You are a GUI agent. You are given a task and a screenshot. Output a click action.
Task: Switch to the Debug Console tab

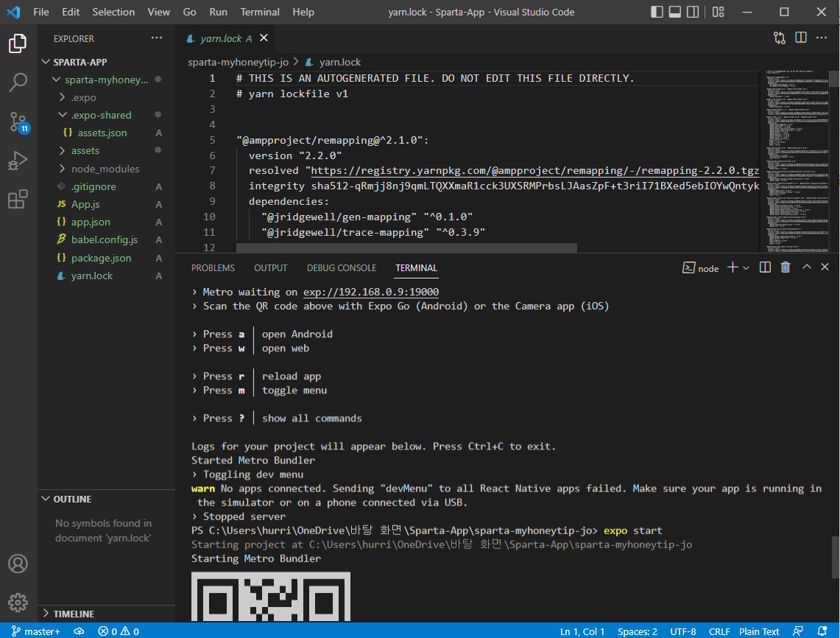click(342, 268)
